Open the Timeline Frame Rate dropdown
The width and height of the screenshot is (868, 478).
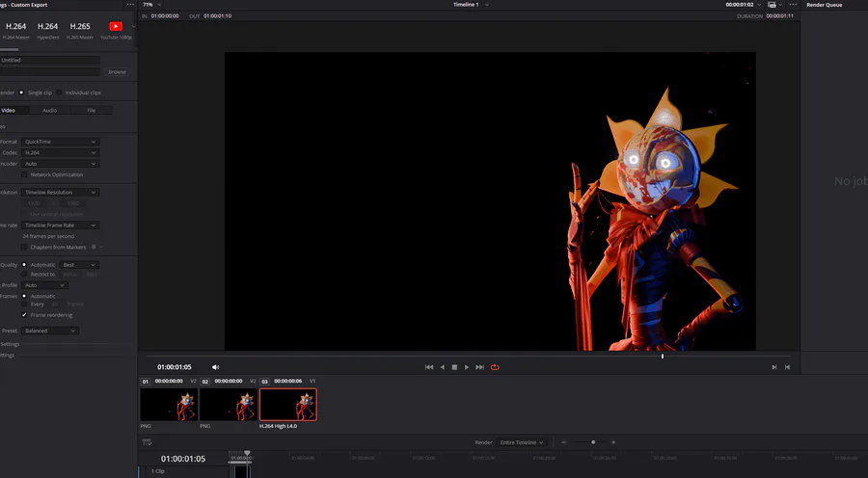click(61, 226)
